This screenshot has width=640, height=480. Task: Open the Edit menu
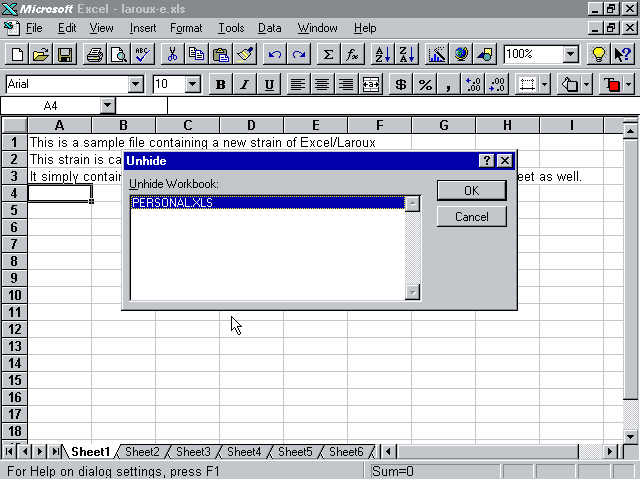(x=67, y=28)
